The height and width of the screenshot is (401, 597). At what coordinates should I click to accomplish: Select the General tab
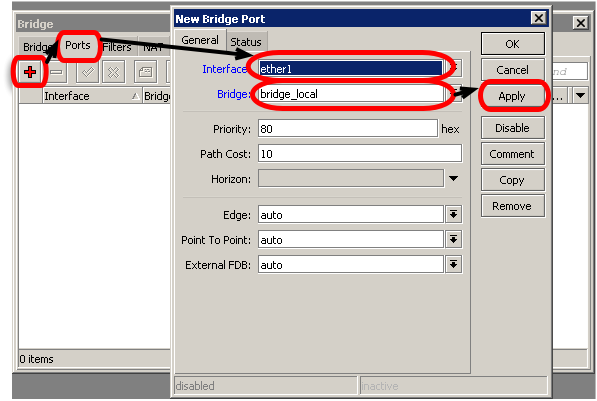click(x=200, y=40)
